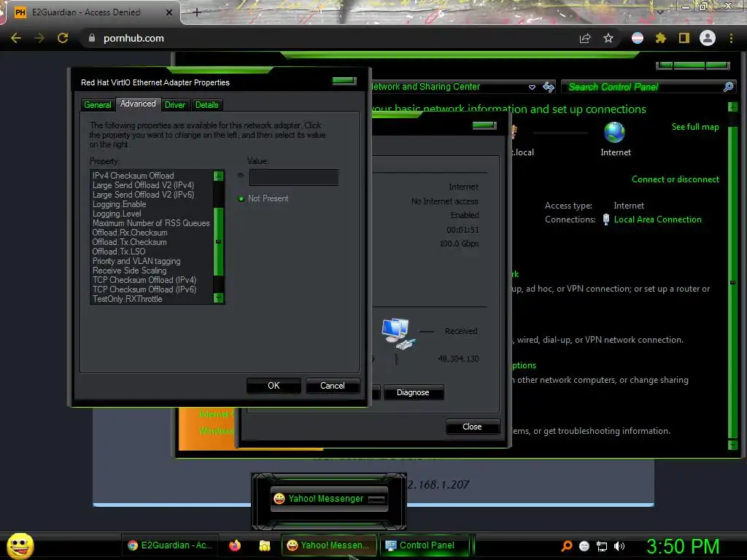Click Control Panel scrollbar down arrow
The width and height of the screenshot is (747, 560).
(732, 445)
